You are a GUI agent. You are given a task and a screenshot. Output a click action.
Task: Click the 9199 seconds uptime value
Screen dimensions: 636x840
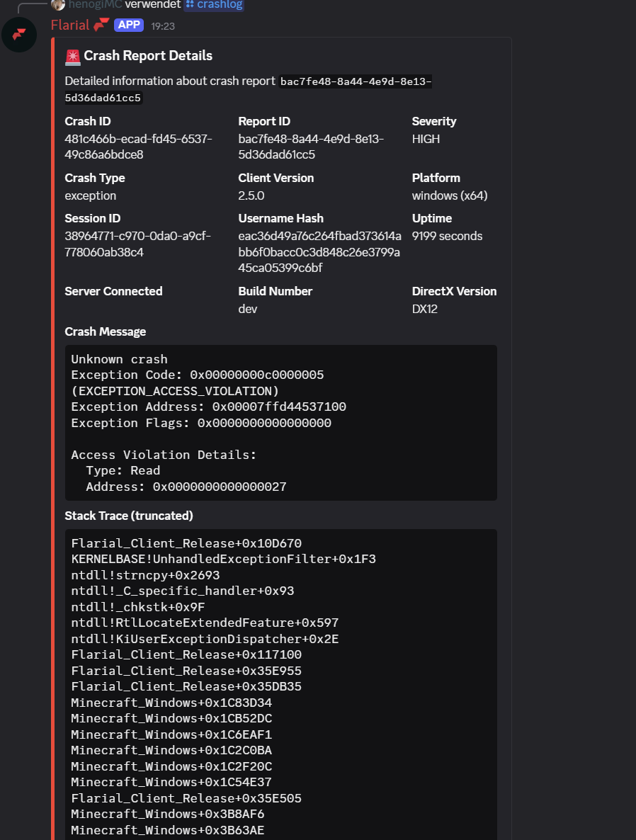[447, 236]
